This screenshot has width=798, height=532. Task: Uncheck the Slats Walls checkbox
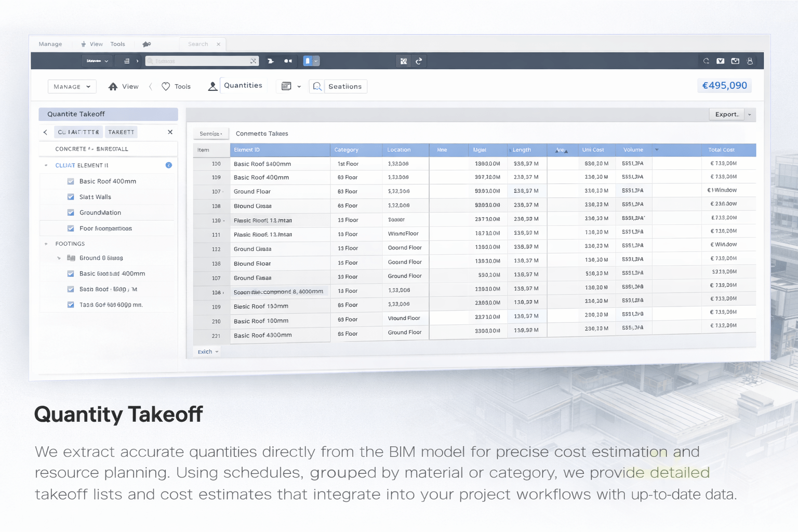click(x=71, y=197)
